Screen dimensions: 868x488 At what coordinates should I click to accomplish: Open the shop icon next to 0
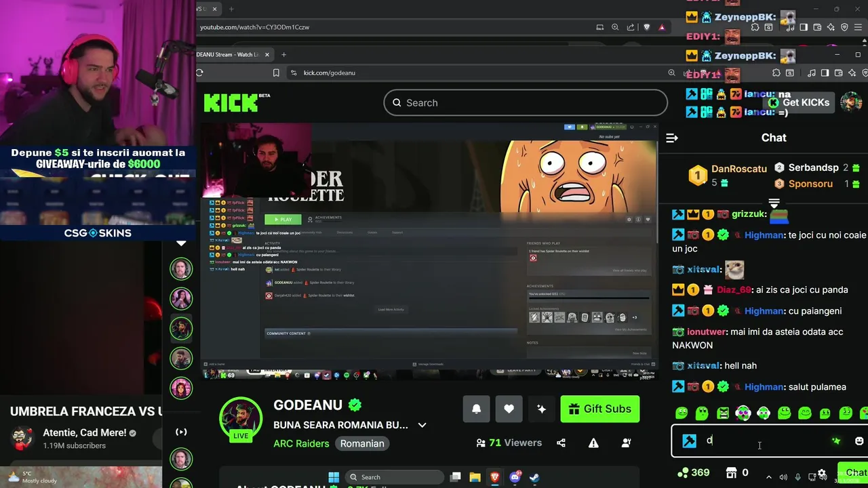731,472
